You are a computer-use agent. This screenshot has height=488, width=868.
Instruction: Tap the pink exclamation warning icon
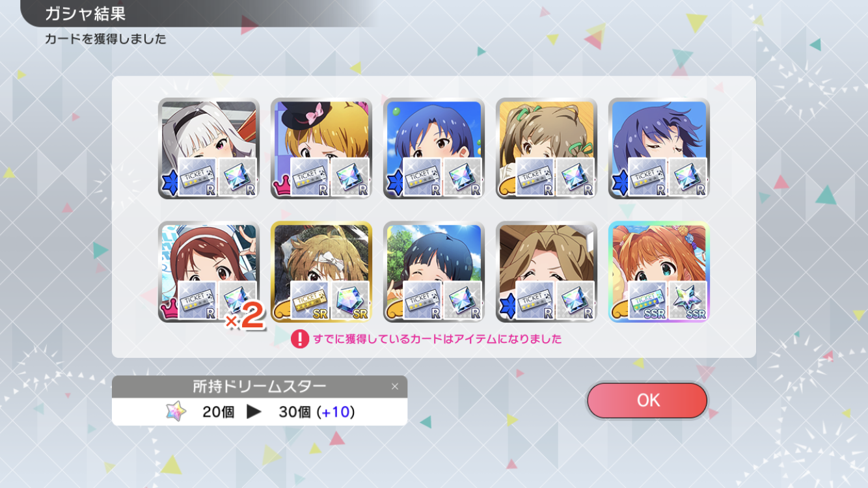(x=300, y=338)
